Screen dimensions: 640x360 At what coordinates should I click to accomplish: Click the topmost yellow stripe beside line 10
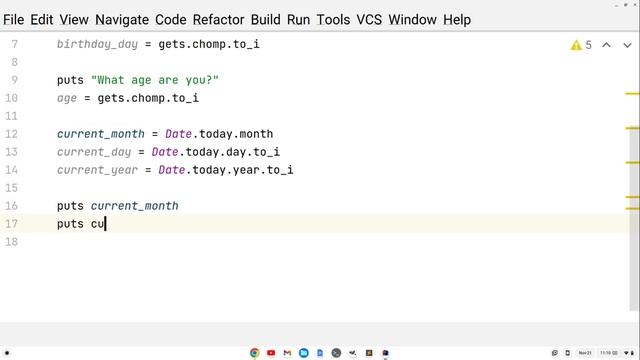tap(632, 94)
